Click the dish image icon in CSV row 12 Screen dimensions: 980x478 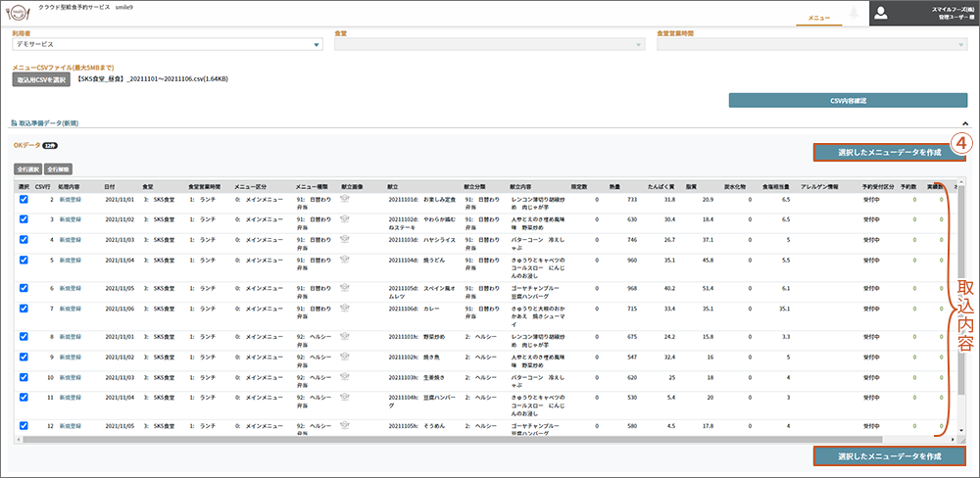click(x=344, y=425)
